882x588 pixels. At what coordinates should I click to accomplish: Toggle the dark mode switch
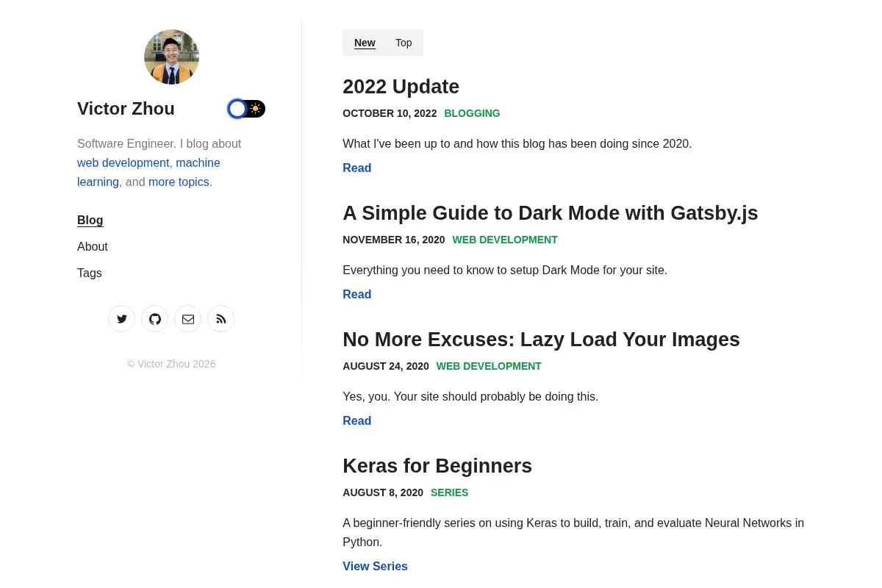point(246,109)
